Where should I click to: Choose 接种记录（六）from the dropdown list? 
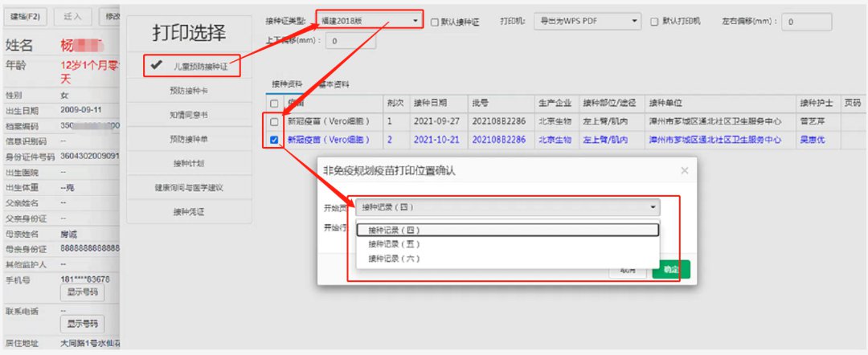(x=508, y=259)
